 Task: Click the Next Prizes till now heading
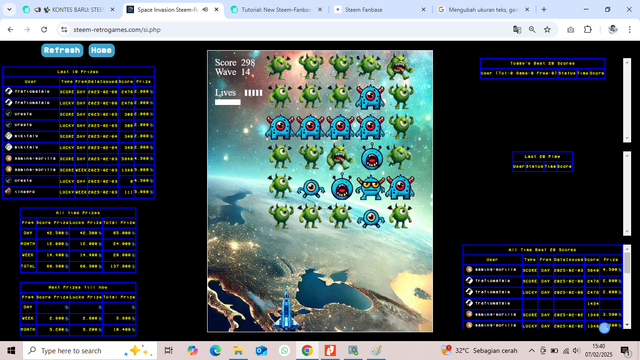coord(78,287)
